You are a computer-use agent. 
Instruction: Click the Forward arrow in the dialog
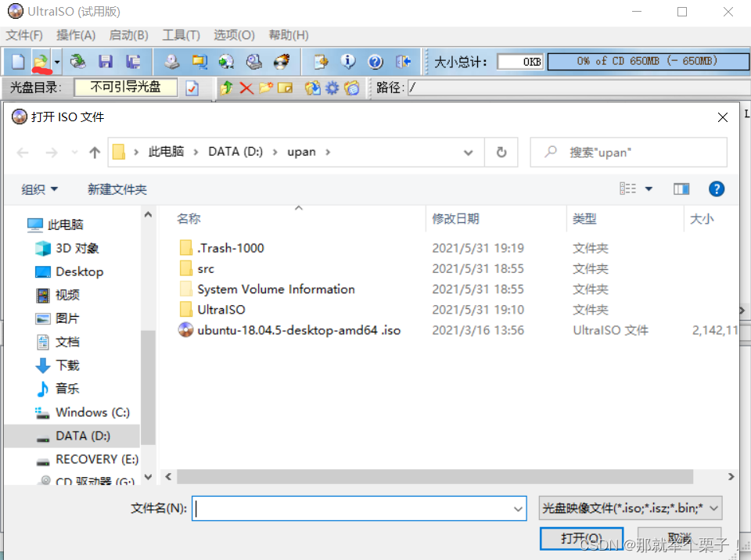point(52,153)
